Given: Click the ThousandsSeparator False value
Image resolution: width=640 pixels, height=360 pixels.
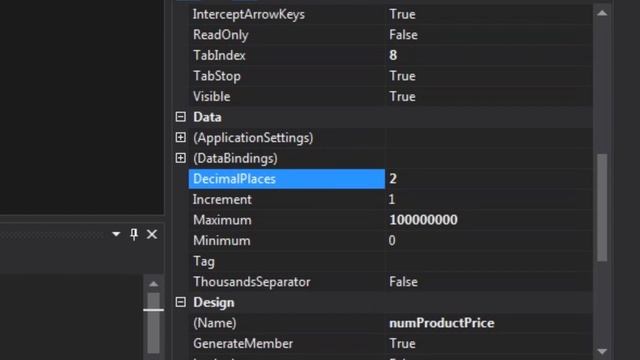Looking at the screenshot, I should [403, 282].
